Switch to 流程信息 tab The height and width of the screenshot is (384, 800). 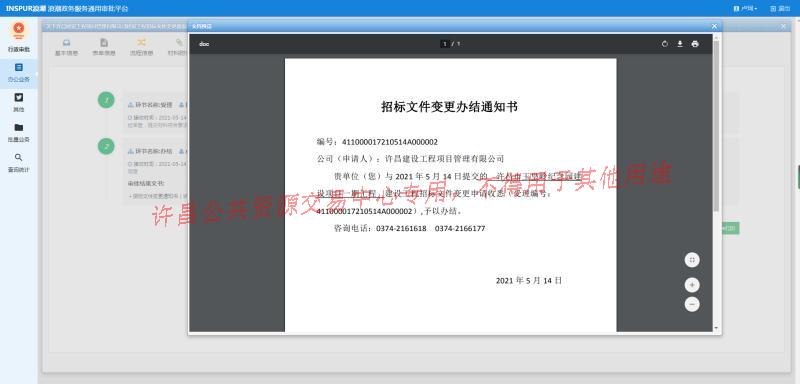pos(141,46)
